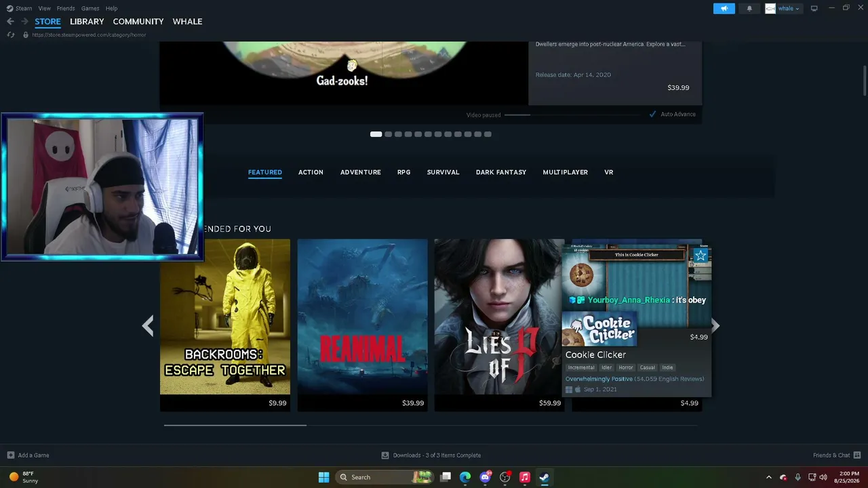868x488 pixels.
Task: Switch to the LIBRARY tab
Action: [x=87, y=22]
